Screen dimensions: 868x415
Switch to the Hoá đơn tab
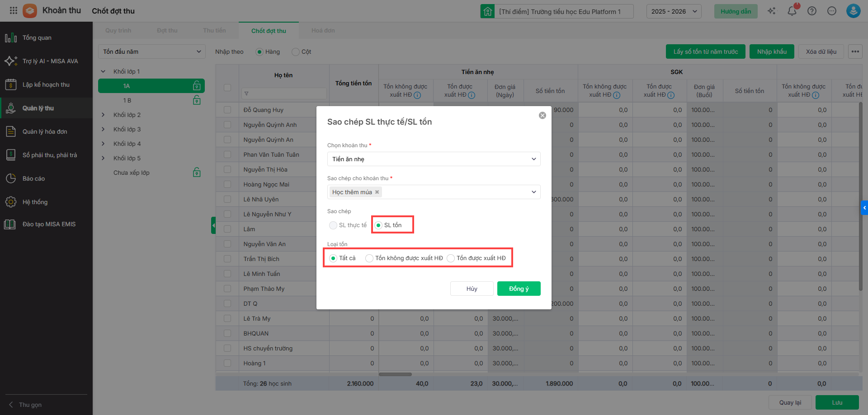pos(323,31)
